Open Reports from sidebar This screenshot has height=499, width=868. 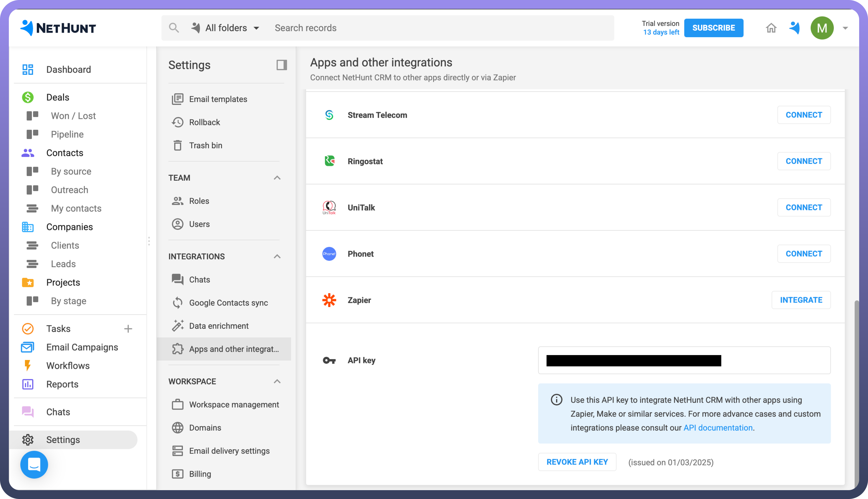point(62,384)
